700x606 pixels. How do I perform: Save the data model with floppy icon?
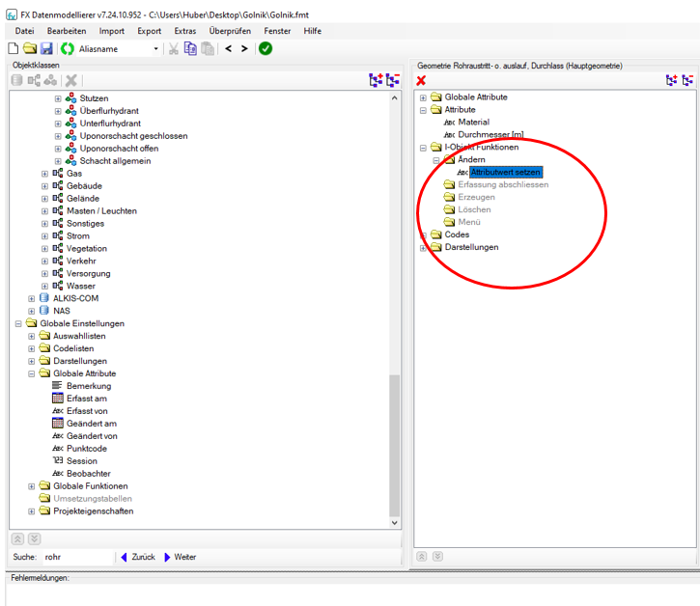[46, 48]
